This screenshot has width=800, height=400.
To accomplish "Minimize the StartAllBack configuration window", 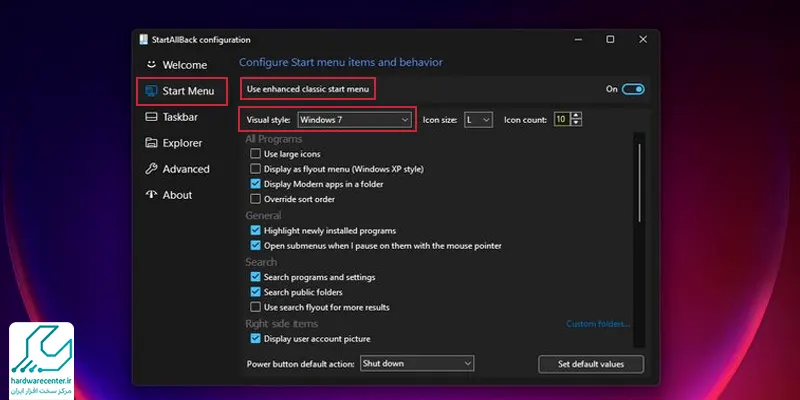I will (577, 40).
